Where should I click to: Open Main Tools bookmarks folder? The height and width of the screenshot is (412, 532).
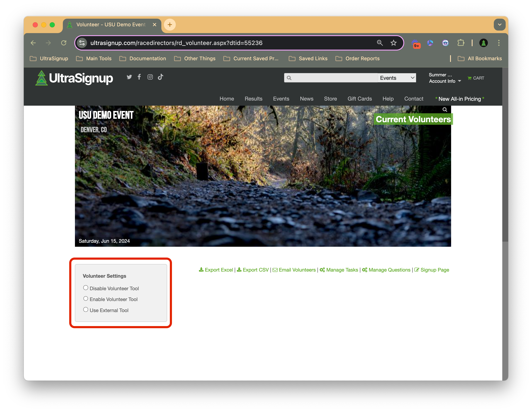94,58
